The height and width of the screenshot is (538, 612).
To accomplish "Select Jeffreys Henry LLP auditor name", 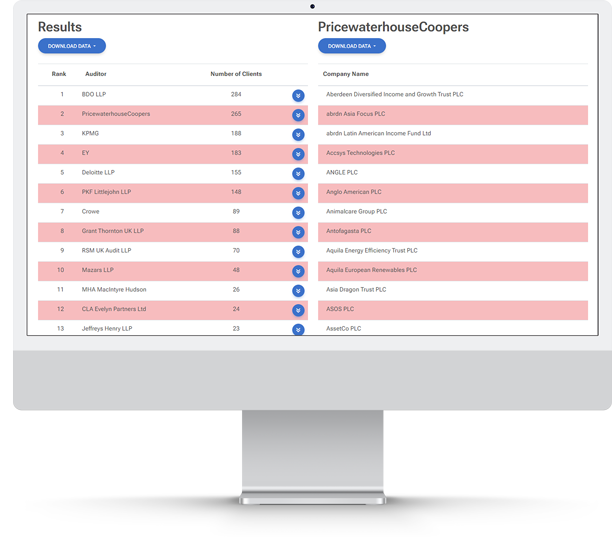I will [107, 328].
